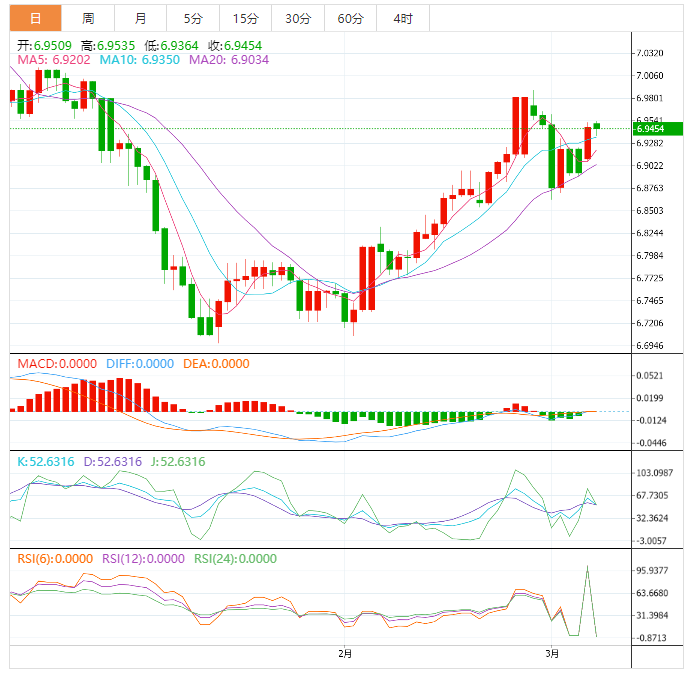Click the DEA:0.0000 label
The image size is (694, 673).
click(216, 364)
